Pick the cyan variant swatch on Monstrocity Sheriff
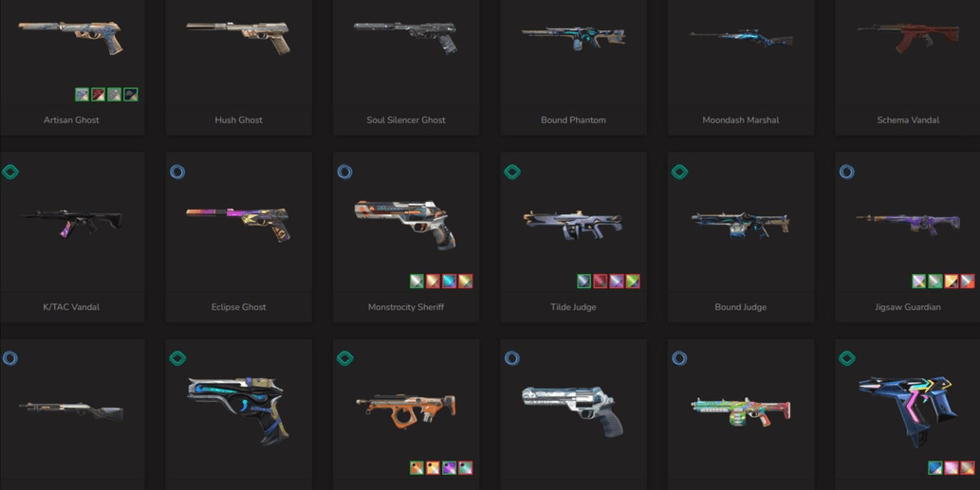980x490 pixels. click(x=449, y=281)
